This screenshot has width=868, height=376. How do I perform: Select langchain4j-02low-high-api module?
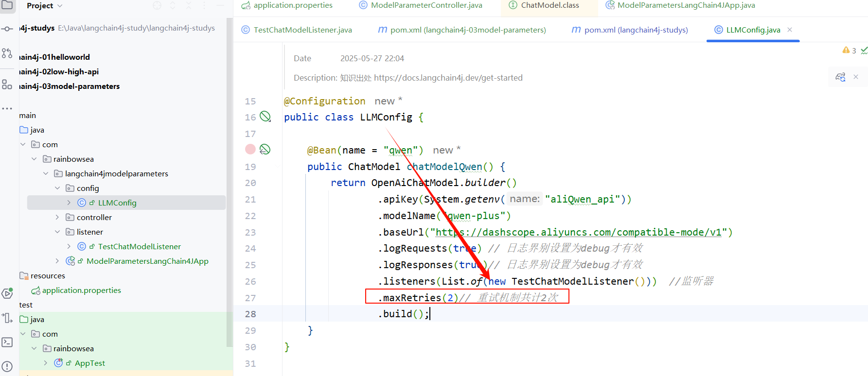59,71
